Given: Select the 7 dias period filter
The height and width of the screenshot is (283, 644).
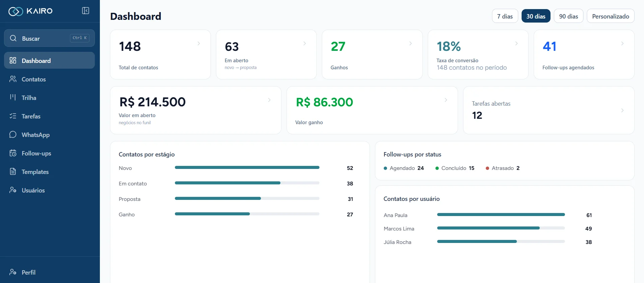Looking at the screenshot, I should pyautogui.click(x=505, y=16).
